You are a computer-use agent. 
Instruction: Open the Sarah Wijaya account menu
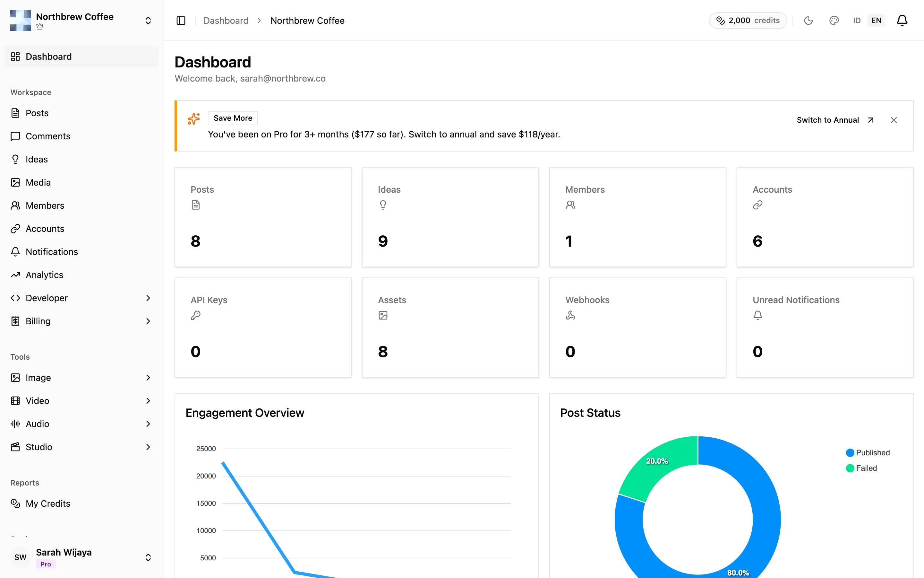point(81,557)
